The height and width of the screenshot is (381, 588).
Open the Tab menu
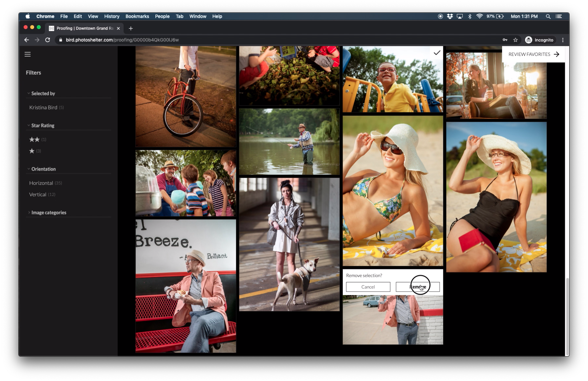[179, 16]
